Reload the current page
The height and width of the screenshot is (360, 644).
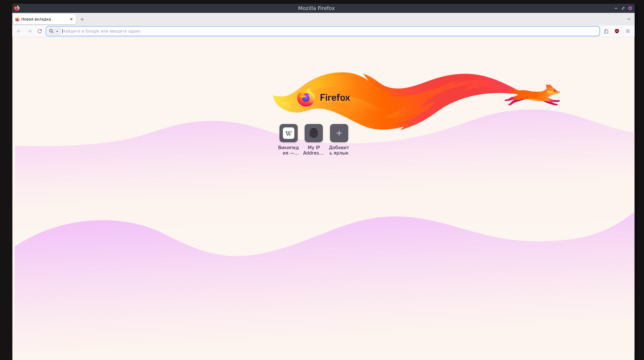(40, 31)
